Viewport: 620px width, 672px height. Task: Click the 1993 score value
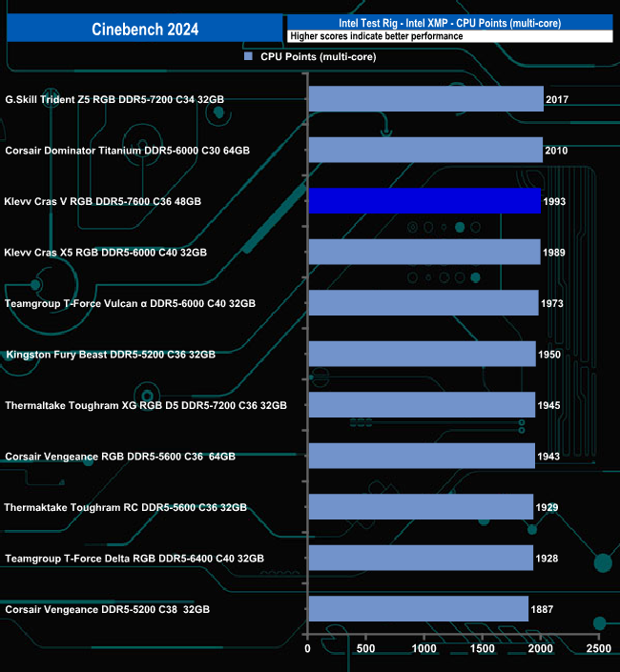[554, 201]
